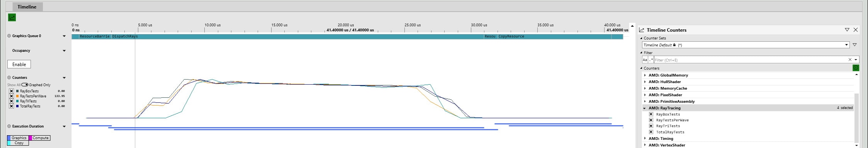This screenshot has width=868, height=148.
Task: Click the Timeline Counters panel chart icon
Action: click(642, 30)
